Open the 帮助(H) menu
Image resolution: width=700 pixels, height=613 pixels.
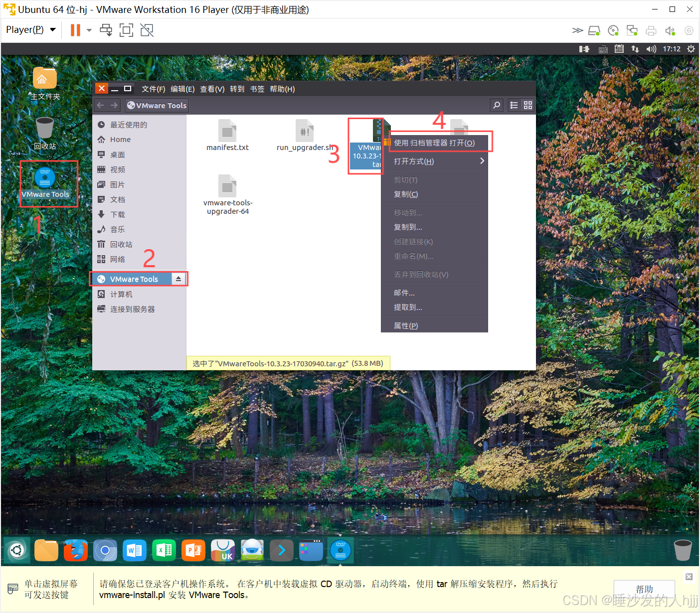282,89
